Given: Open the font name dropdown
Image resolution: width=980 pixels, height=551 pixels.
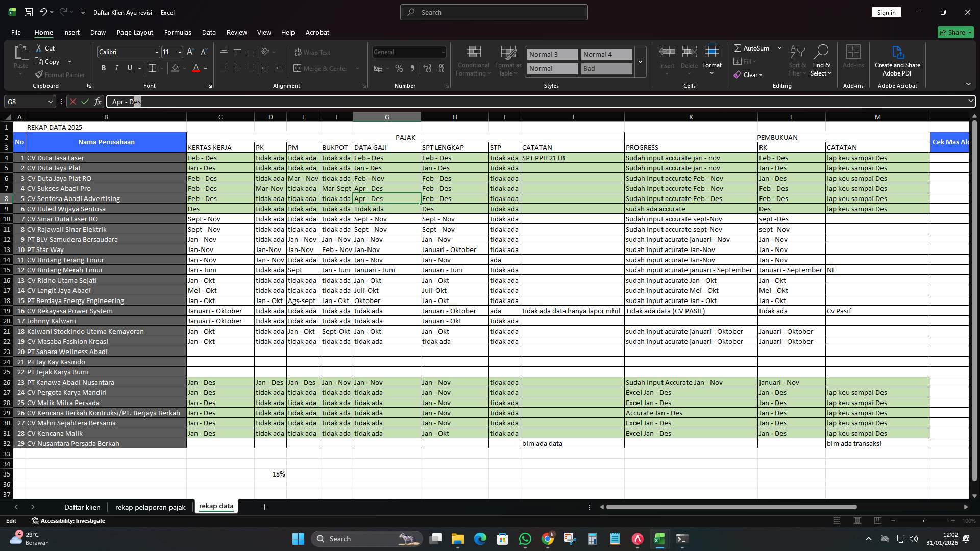Looking at the screenshot, I should click(156, 52).
